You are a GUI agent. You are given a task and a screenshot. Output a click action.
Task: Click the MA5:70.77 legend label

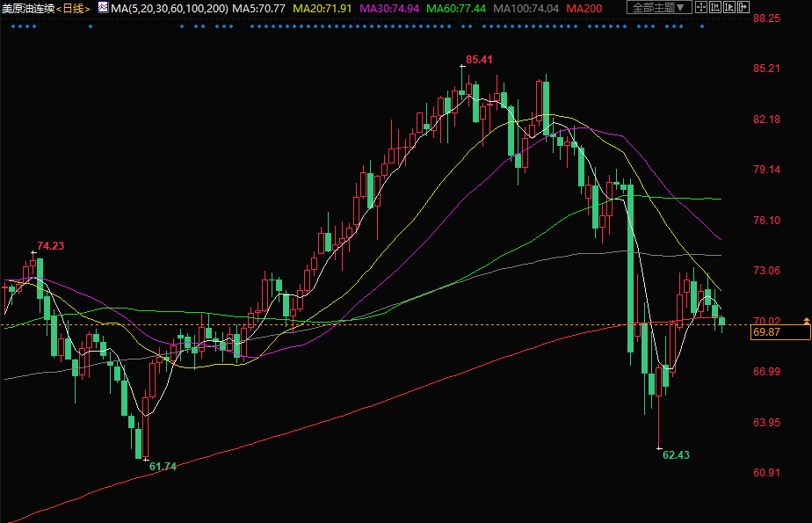(258, 8)
